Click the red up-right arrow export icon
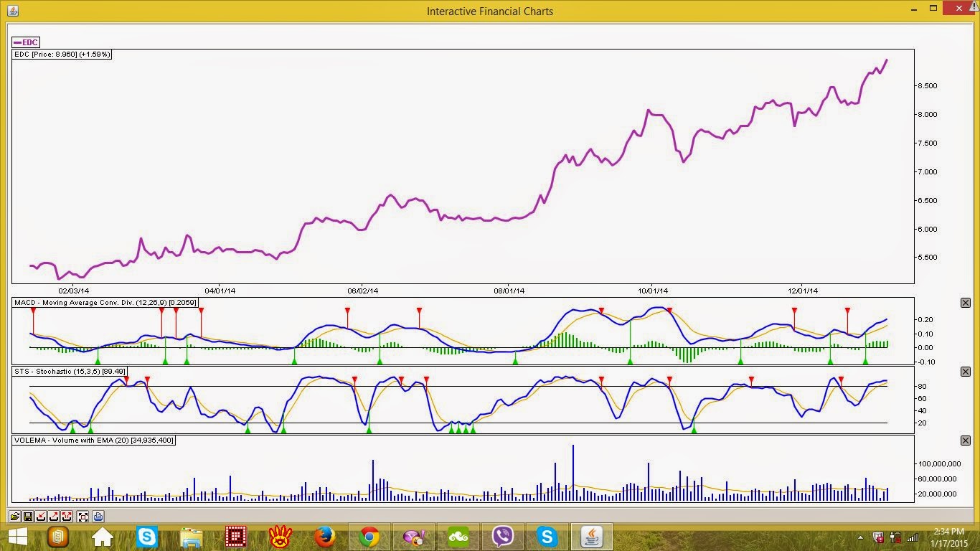Screen dimensions: 980x551 (x=54, y=516)
